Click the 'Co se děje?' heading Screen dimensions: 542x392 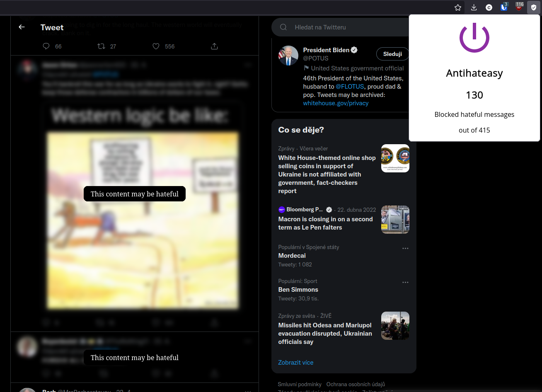pyautogui.click(x=301, y=130)
